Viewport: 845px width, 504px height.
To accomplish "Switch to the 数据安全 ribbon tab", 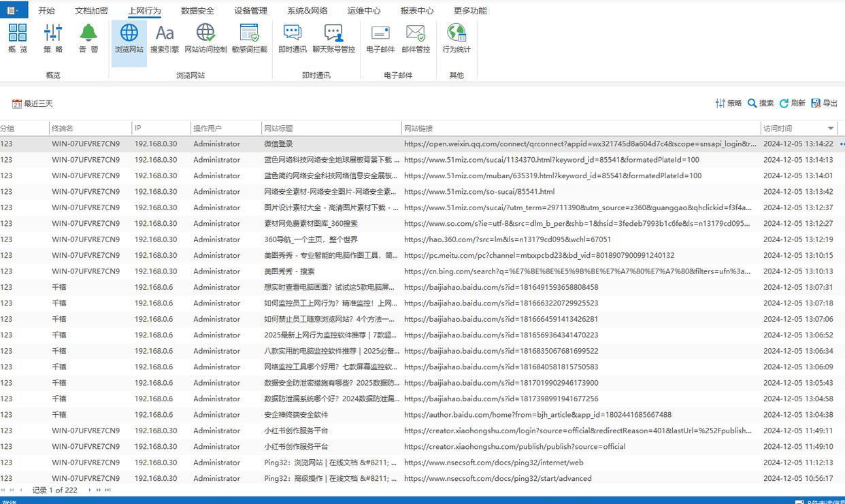I will [x=197, y=11].
